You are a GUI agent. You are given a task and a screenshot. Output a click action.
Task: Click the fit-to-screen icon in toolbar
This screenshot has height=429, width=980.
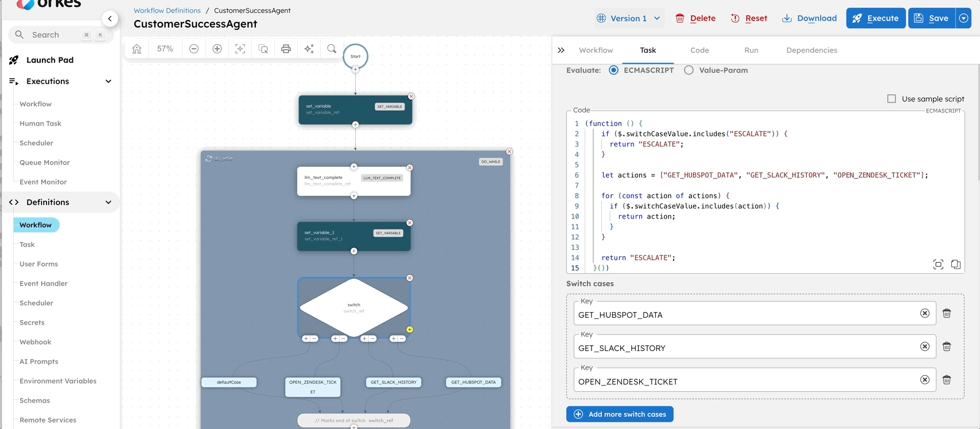click(x=240, y=49)
